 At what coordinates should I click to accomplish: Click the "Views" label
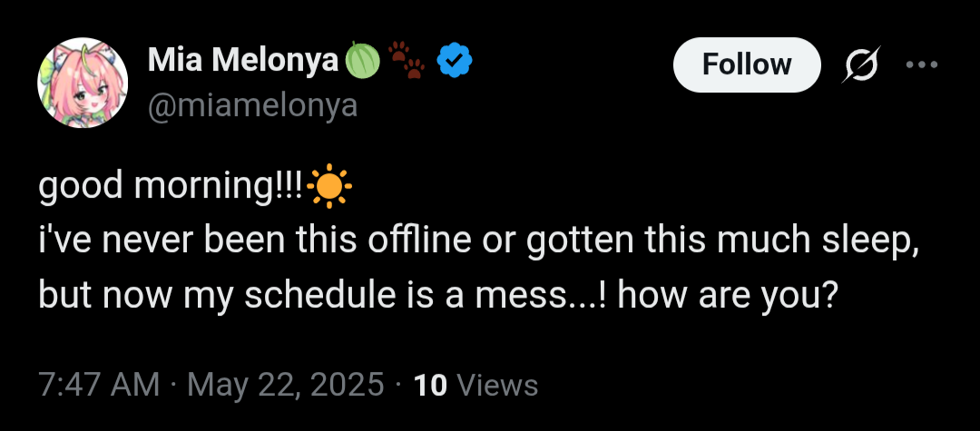pos(497,386)
